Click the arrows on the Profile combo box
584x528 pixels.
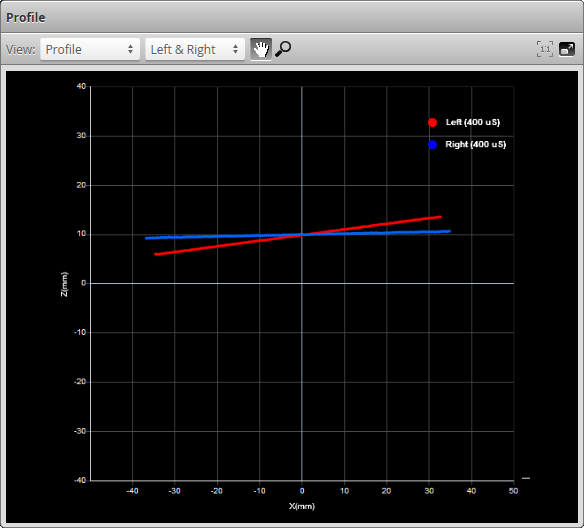pos(130,49)
